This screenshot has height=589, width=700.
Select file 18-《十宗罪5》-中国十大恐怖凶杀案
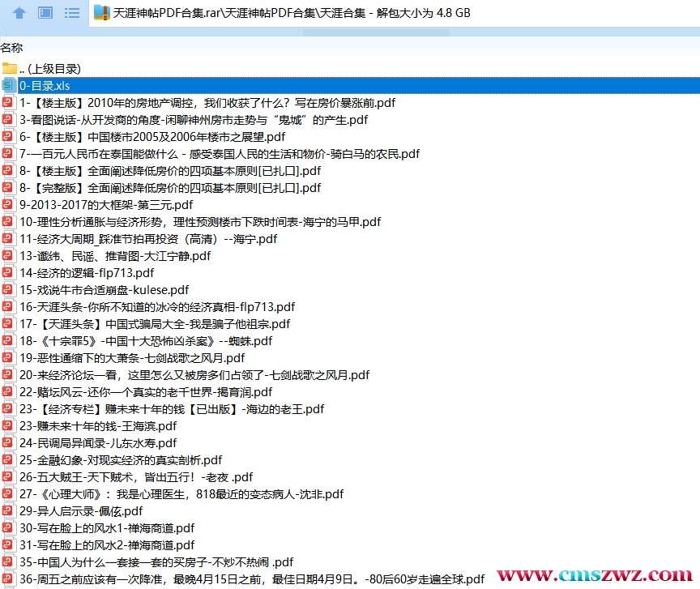146,341
